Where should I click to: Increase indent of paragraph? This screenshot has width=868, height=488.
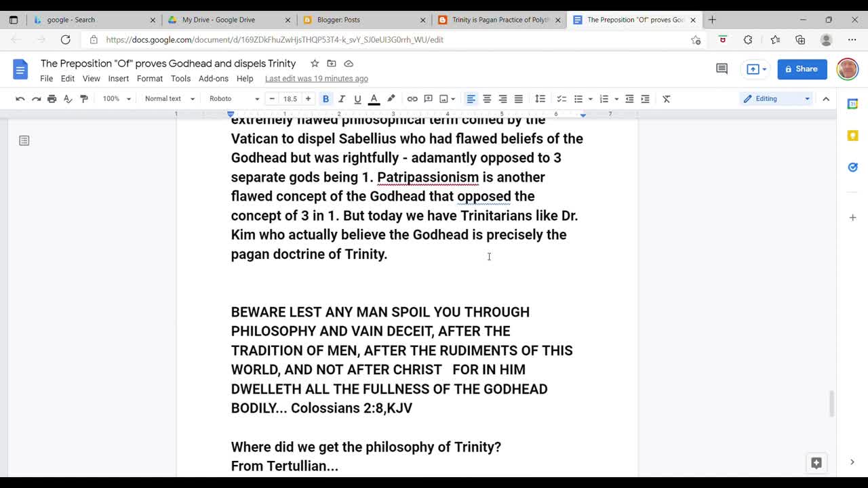coord(645,99)
